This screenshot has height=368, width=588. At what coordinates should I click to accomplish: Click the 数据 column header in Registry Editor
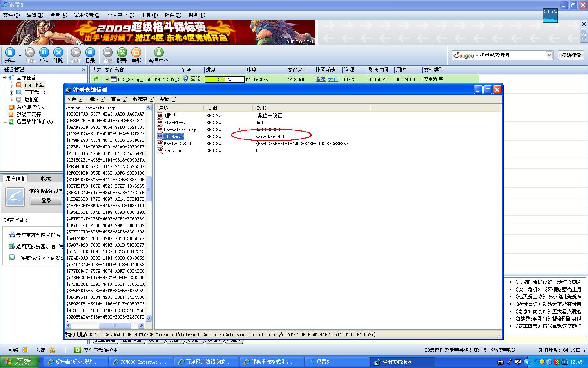point(312,108)
